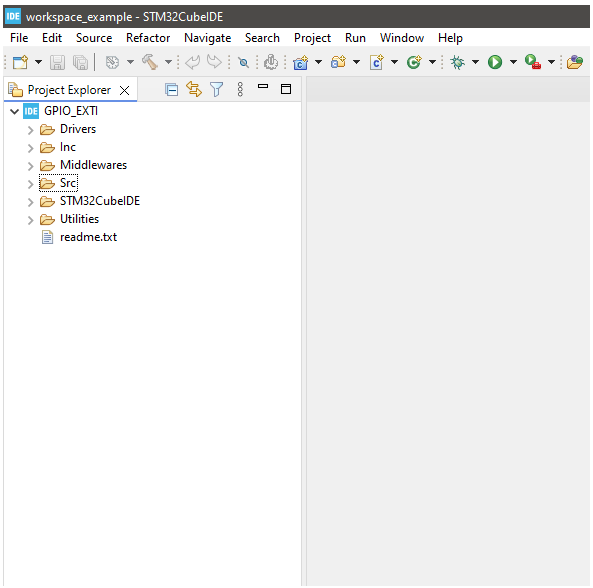
Task: Click the new class green icon
Action: pos(414,62)
